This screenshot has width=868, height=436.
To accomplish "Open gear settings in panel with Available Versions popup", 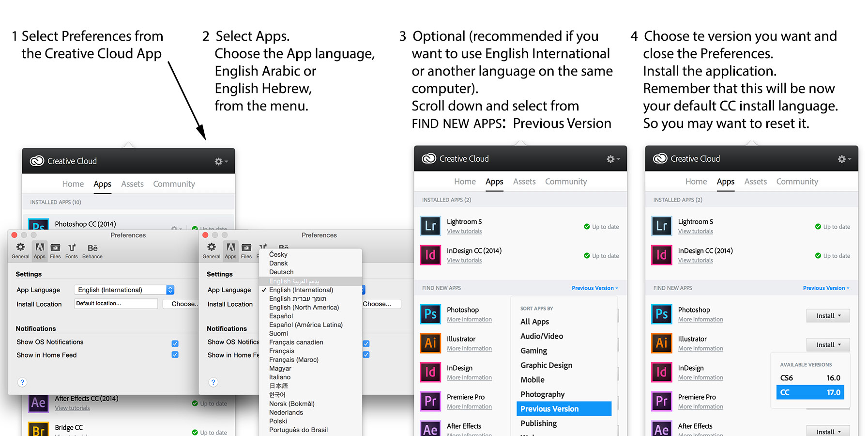I will [844, 159].
